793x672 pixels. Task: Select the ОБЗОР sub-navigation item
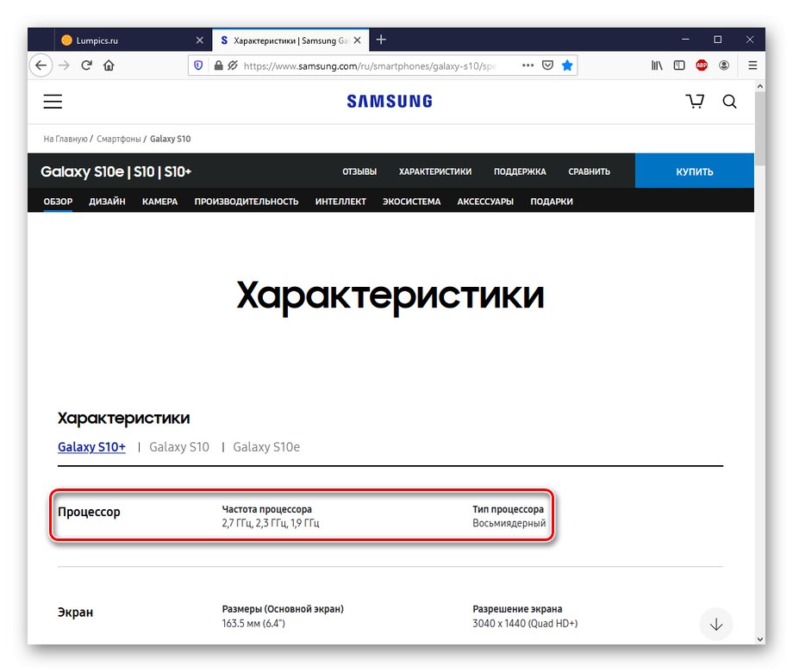58,202
